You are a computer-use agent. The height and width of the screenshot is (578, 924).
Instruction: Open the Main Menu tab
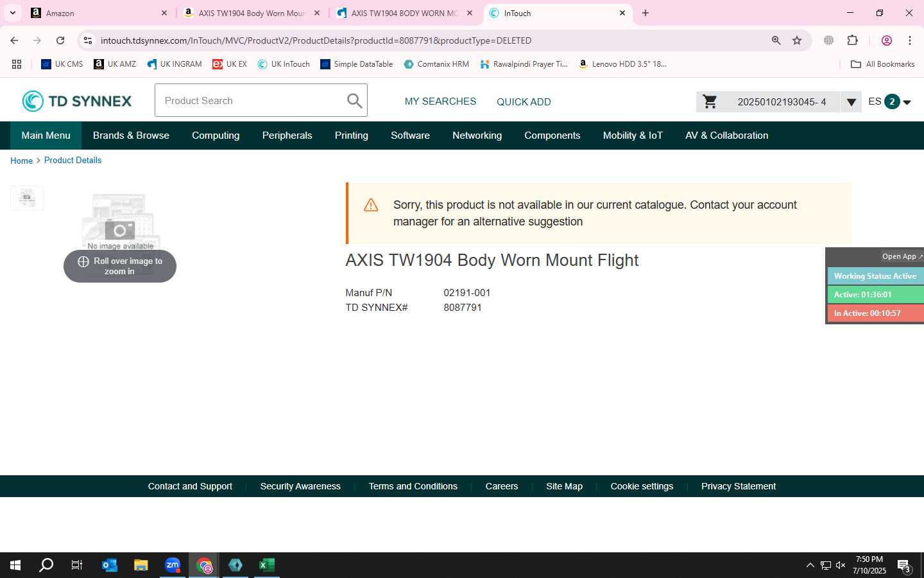(x=46, y=136)
